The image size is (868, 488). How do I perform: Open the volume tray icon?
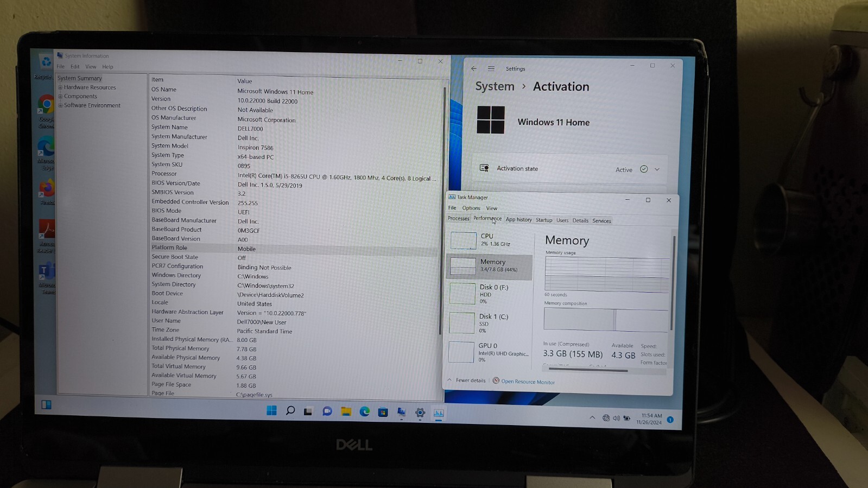click(x=616, y=418)
